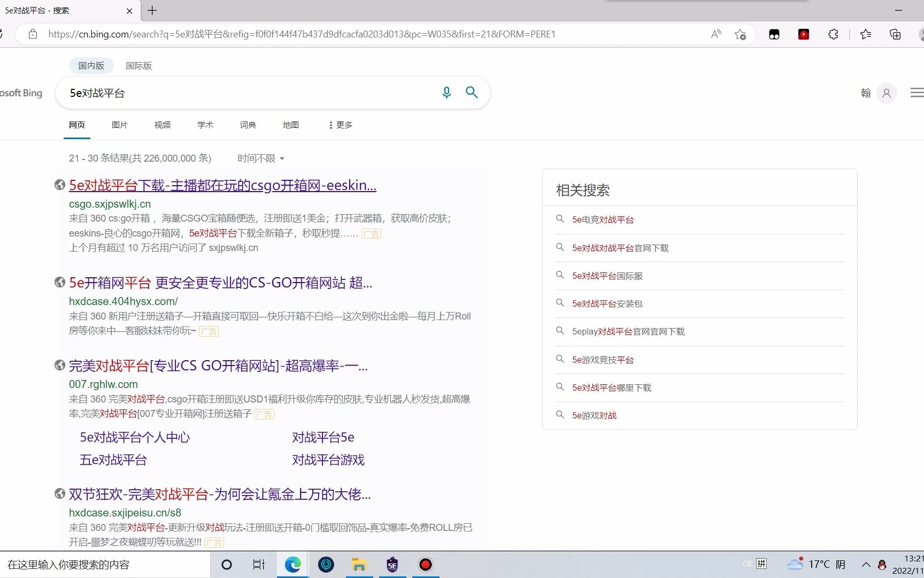Expand the 时间不限 time filter dropdown

[x=261, y=158]
